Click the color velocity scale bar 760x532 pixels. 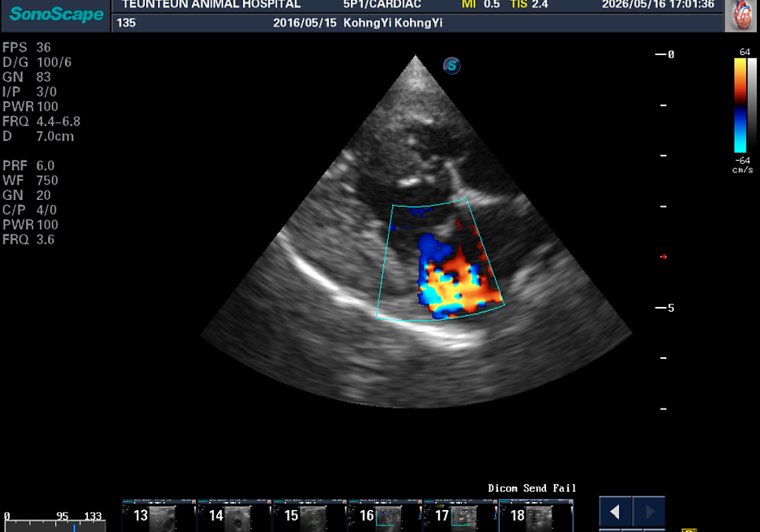(740, 105)
